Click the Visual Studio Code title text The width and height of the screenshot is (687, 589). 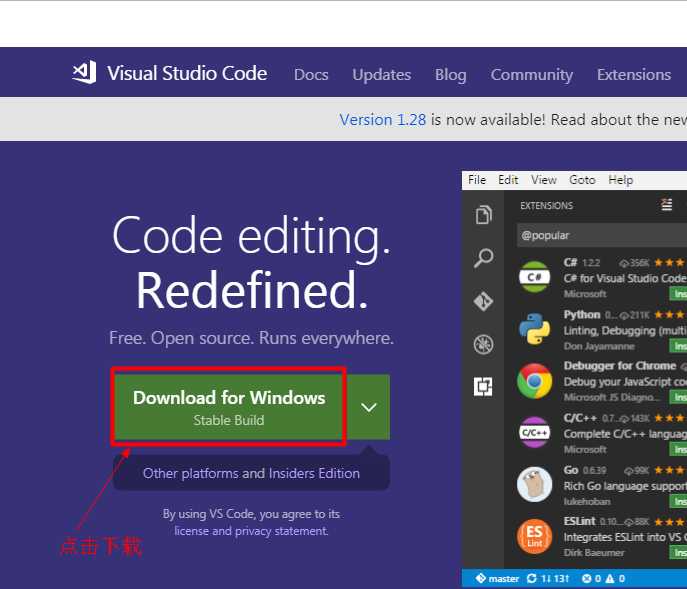pos(187,73)
